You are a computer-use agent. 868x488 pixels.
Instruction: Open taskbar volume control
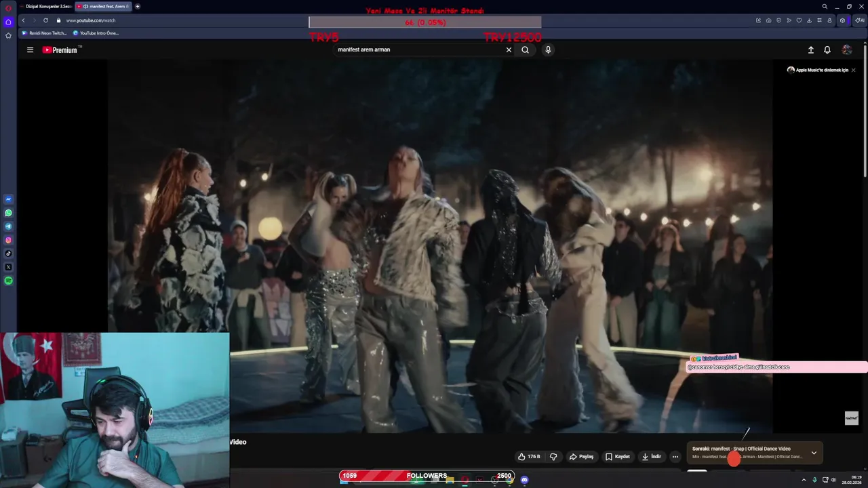tap(833, 480)
